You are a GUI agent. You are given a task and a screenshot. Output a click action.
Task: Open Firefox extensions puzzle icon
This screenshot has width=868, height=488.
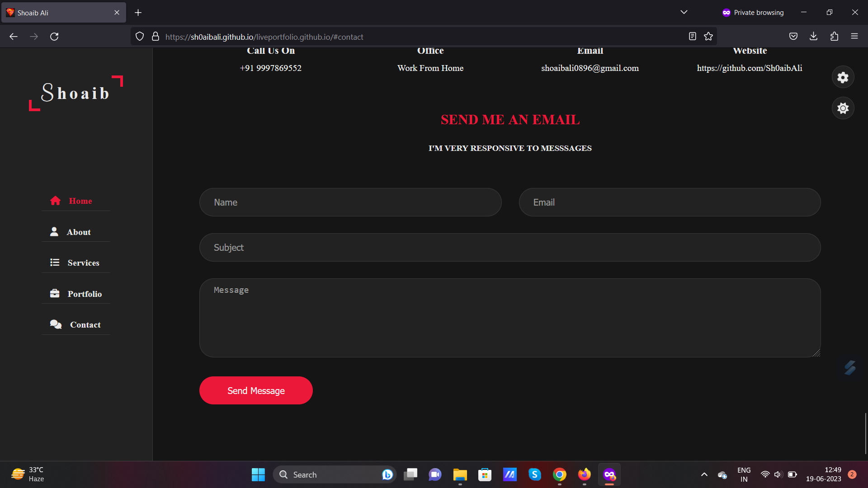click(x=834, y=37)
